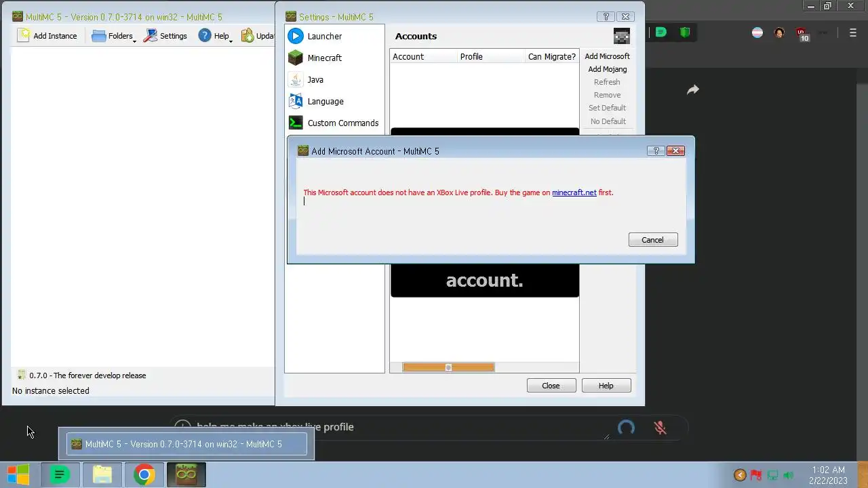This screenshot has height=488, width=868.
Task: Open the minecraft.net link in the error message
Action: [574, 192]
